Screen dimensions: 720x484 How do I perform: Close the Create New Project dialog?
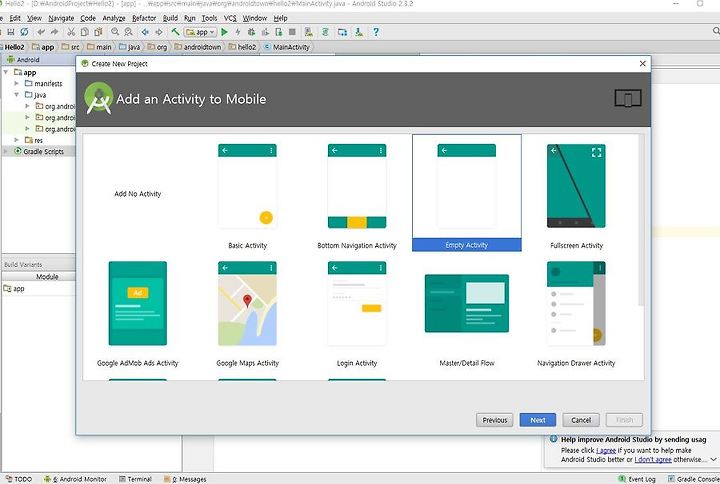coord(642,64)
